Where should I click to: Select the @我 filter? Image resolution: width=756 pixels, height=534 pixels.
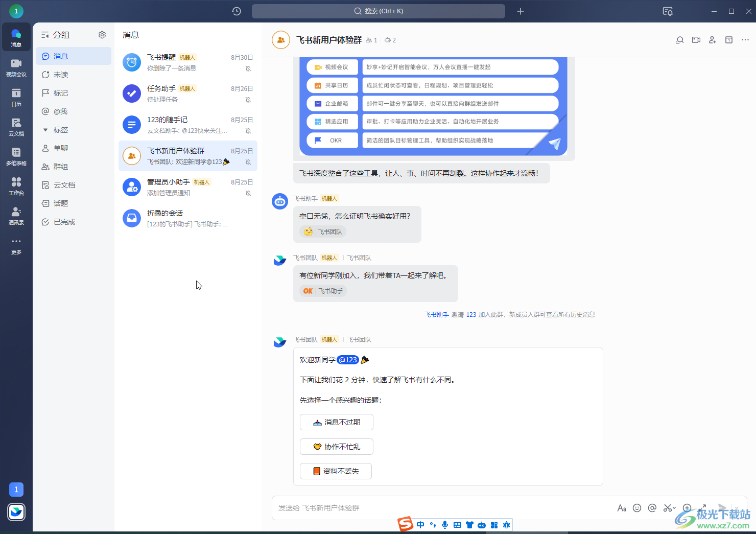tap(74, 111)
